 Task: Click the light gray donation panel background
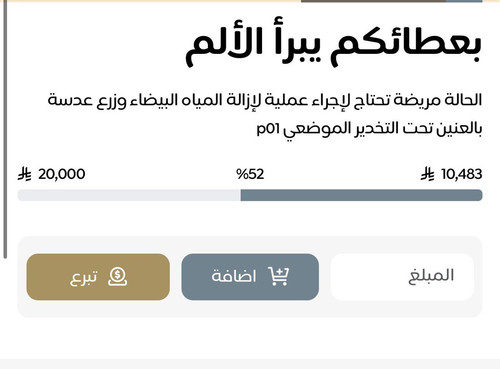point(250,308)
